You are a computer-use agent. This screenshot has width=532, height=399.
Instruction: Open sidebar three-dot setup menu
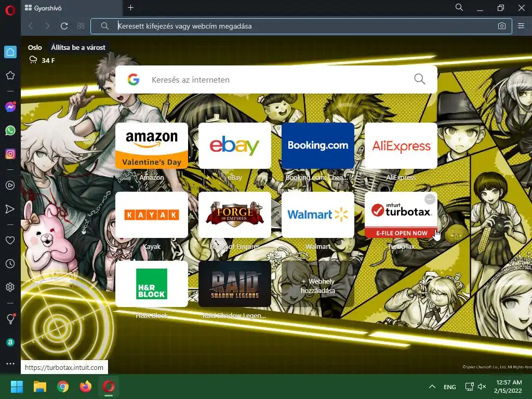[10, 363]
